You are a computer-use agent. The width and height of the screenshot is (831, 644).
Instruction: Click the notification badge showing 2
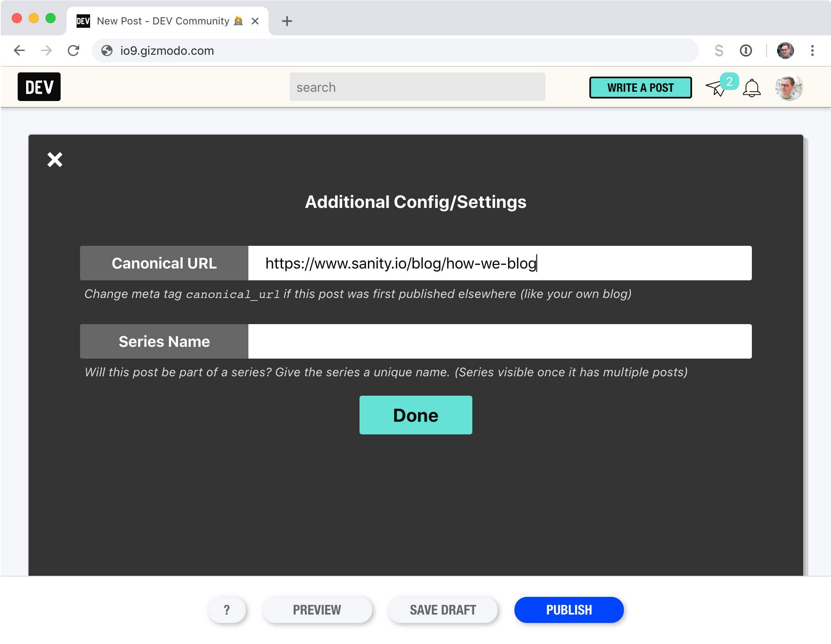pyautogui.click(x=729, y=81)
